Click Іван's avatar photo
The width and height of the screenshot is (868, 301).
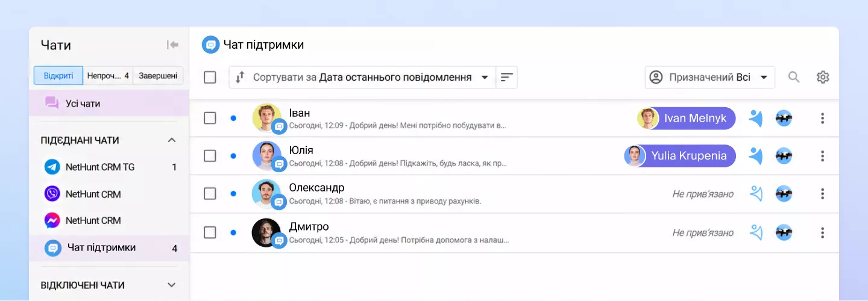click(x=266, y=118)
